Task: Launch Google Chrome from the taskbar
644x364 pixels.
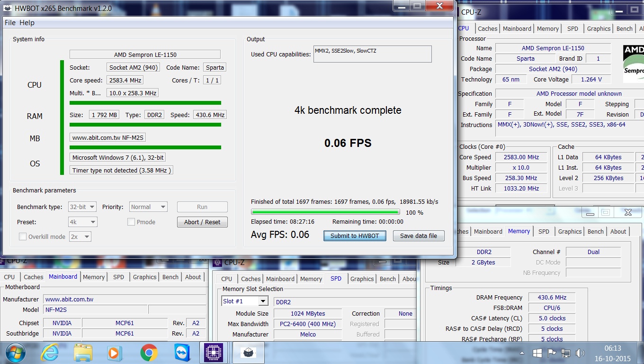Action: point(149,353)
